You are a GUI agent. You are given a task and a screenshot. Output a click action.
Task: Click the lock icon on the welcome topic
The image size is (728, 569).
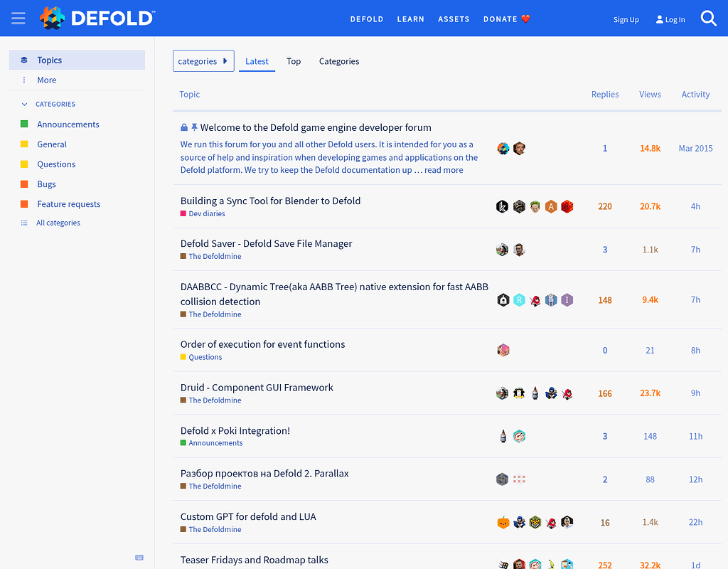click(x=183, y=127)
